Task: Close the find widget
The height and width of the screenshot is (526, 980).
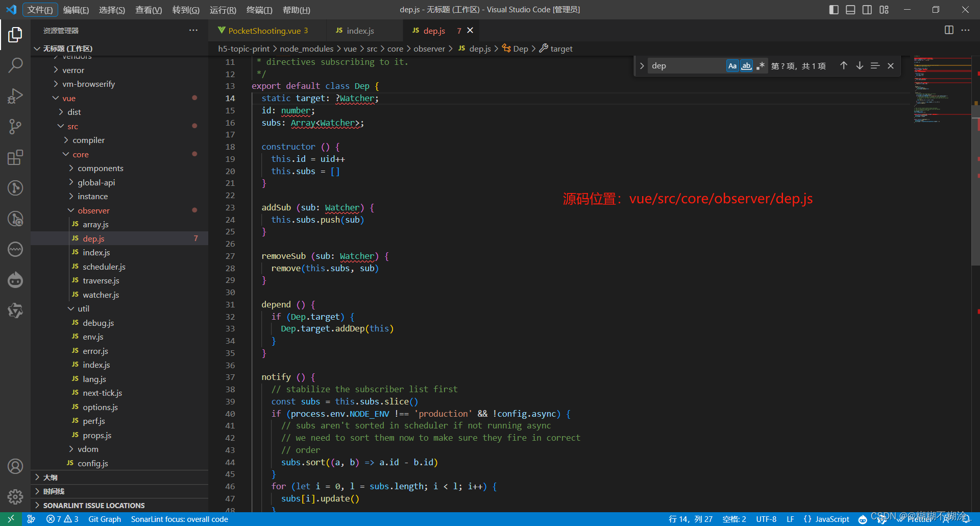Action: (x=891, y=65)
